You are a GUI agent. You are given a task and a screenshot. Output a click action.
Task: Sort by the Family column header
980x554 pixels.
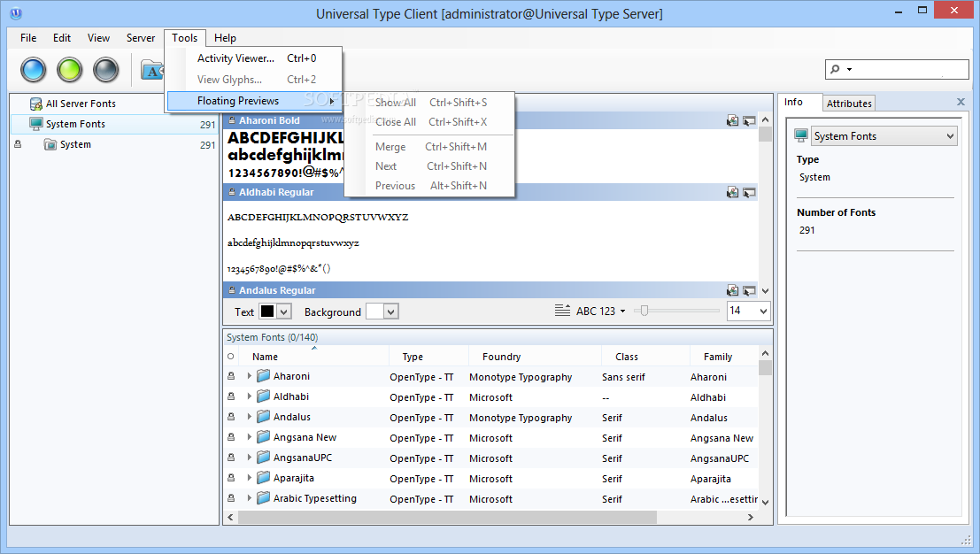(x=724, y=357)
